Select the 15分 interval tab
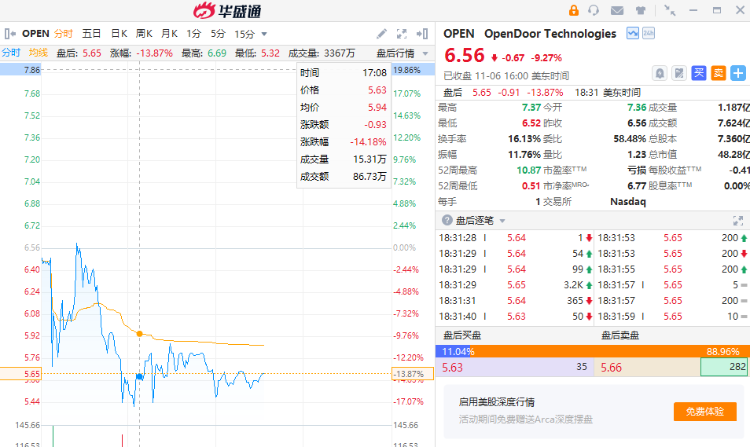Screen dimensions: 750x447 point(244,34)
